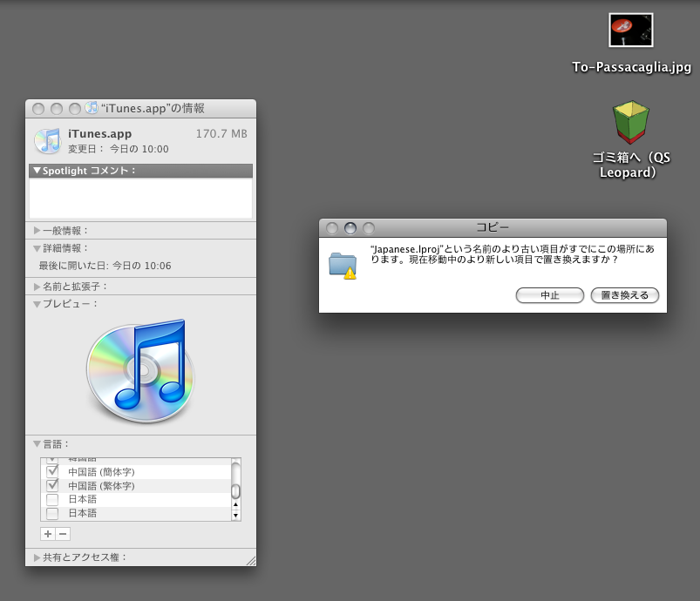Viewport: 700px width, 601px height.
Task: Click the language list scroll down arrow
Action: 235,516
